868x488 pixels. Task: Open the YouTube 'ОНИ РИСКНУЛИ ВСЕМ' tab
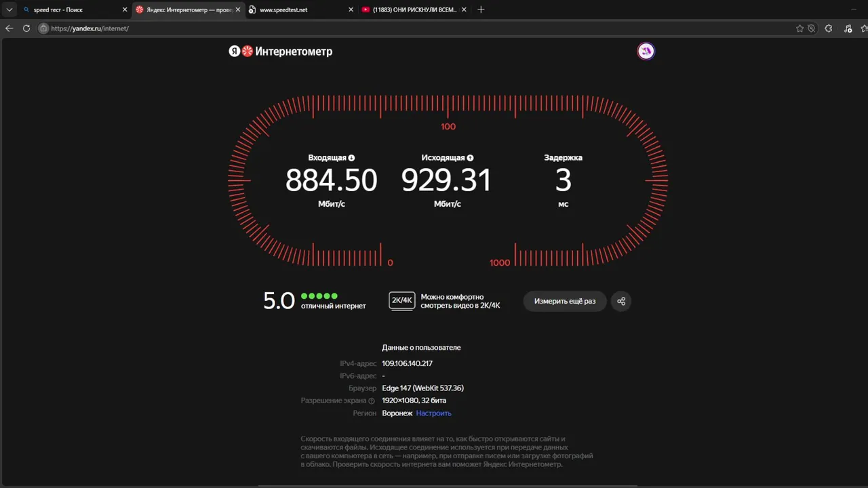(x=414, y=9)
